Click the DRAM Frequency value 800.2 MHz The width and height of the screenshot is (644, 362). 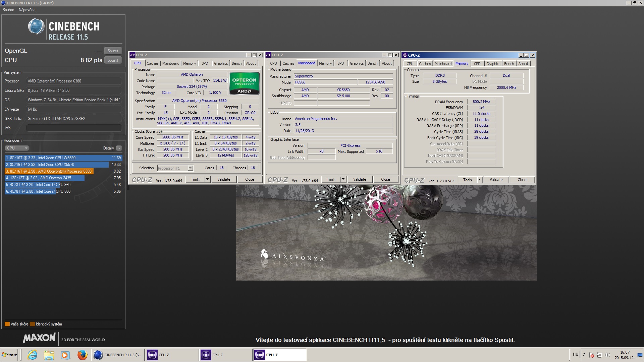(x=481, y=102)
